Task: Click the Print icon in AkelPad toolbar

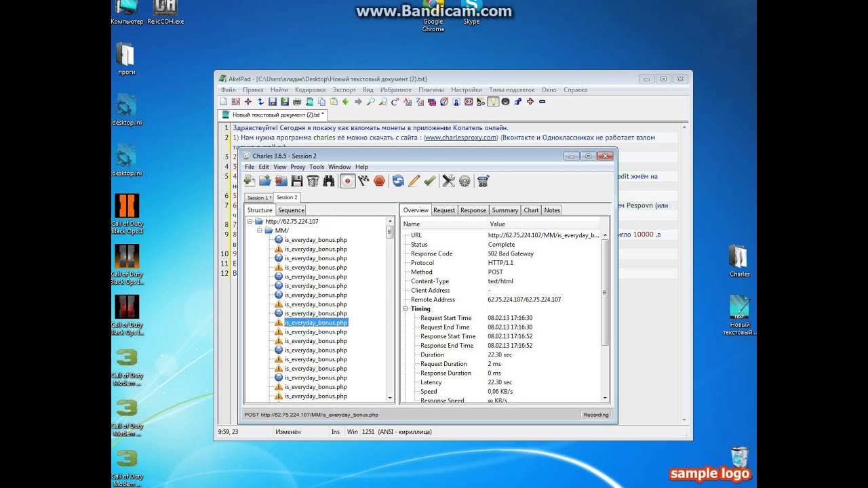Action: pyautogui.click(x=297, y=102)
